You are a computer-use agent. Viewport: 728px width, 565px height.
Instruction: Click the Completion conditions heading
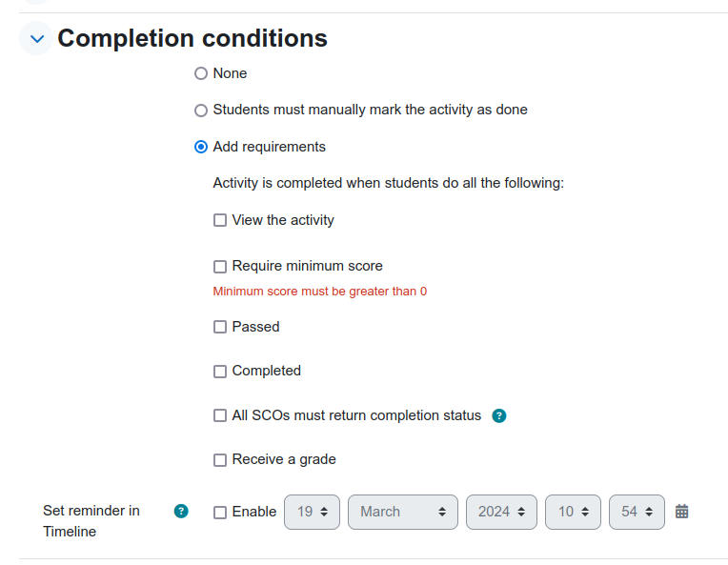pyautogui.click(x=192, y=38)
